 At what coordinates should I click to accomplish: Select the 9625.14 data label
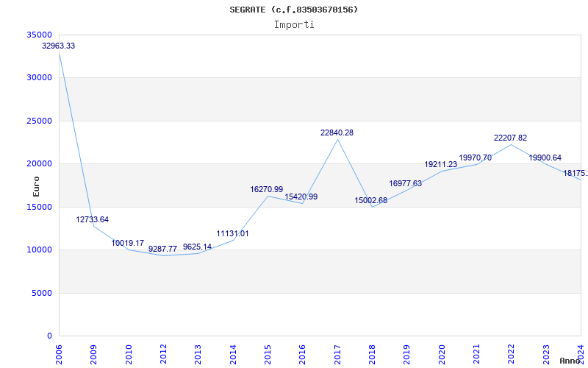tap(197, 247)
